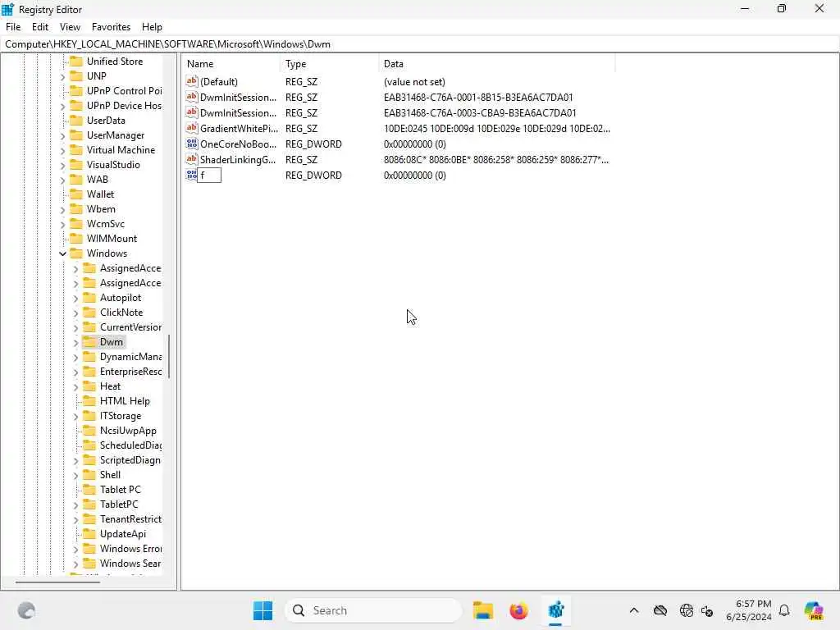Show hidden system tray icons
The height and width of the screenshot is (630, 840).
pos(634,610)
